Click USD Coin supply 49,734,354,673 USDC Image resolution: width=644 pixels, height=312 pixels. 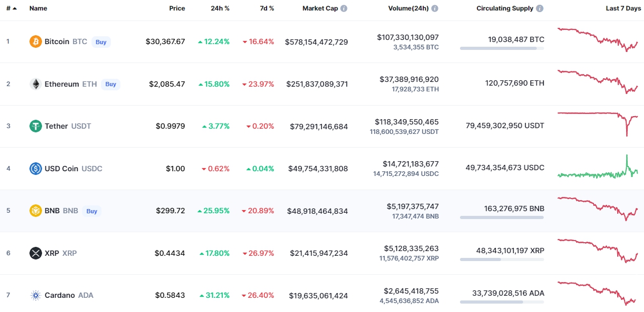[505, 168]
